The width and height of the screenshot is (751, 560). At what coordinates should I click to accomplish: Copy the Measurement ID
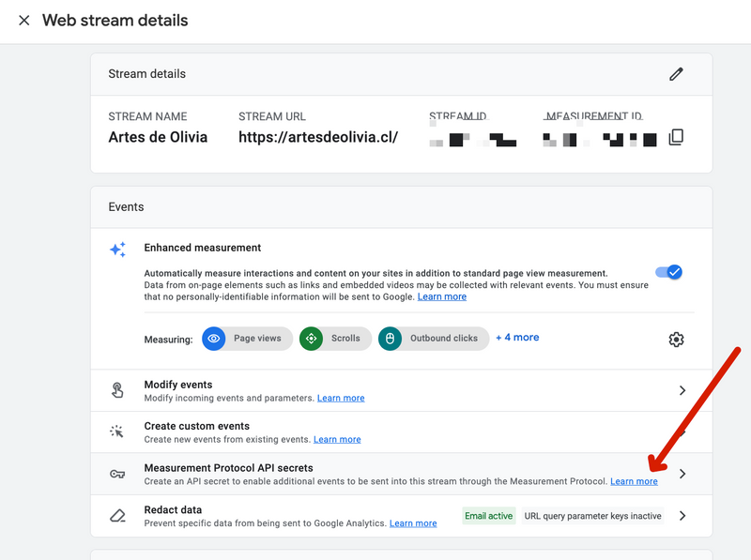tap(676, 137)
